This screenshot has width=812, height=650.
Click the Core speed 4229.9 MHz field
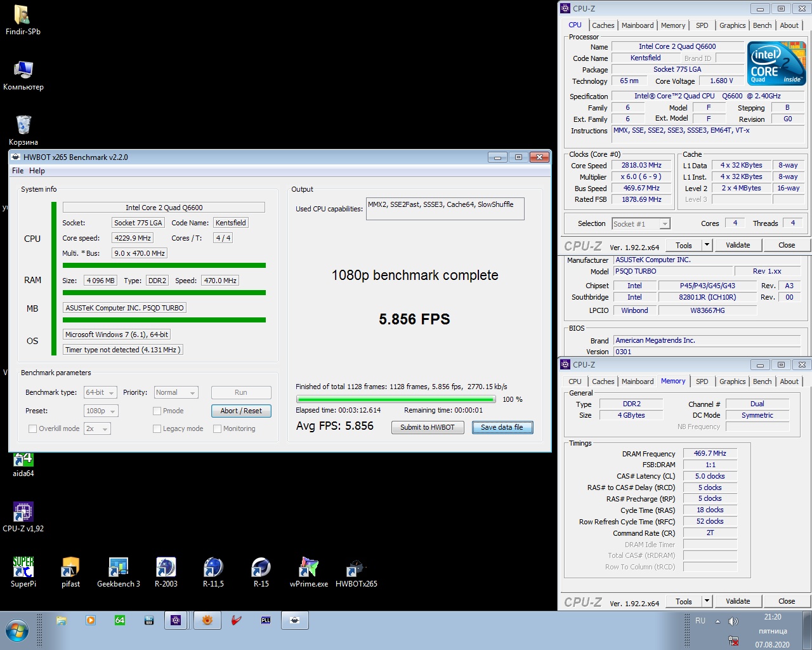click(133, 238)
